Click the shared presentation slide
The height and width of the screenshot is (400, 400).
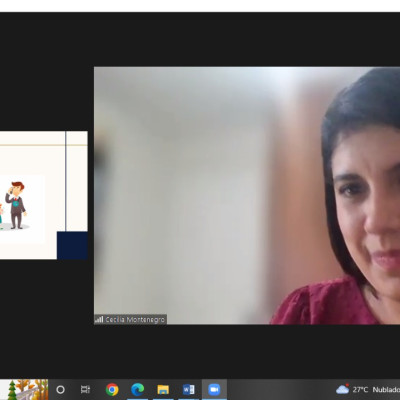(44, 195)
